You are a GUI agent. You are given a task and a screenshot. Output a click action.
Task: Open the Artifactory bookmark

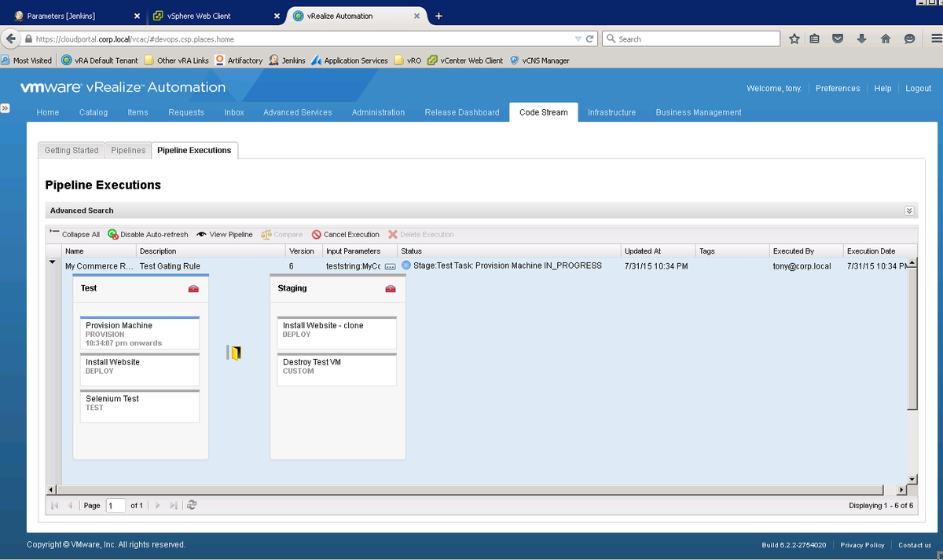coord(238,60)
